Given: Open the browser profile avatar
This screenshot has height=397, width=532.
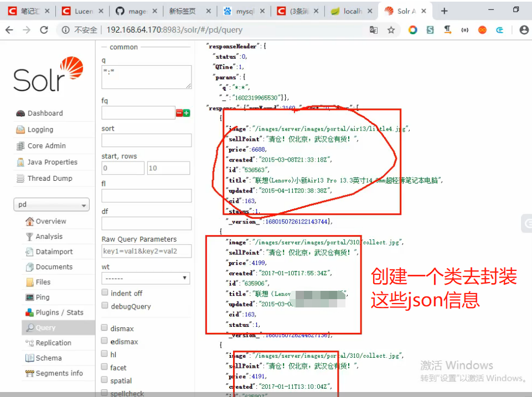Looking at the screenshot, I should (524, 30).
